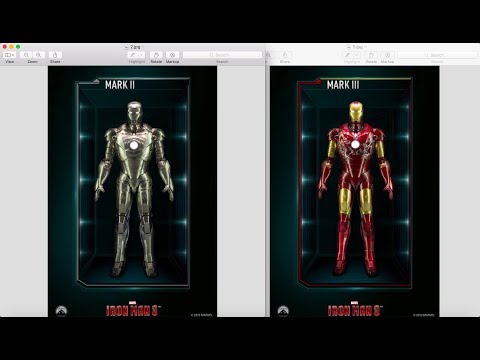480x360 pixels.
Task: Click the silver Mark II armor image
Action: tap(134, 189)
